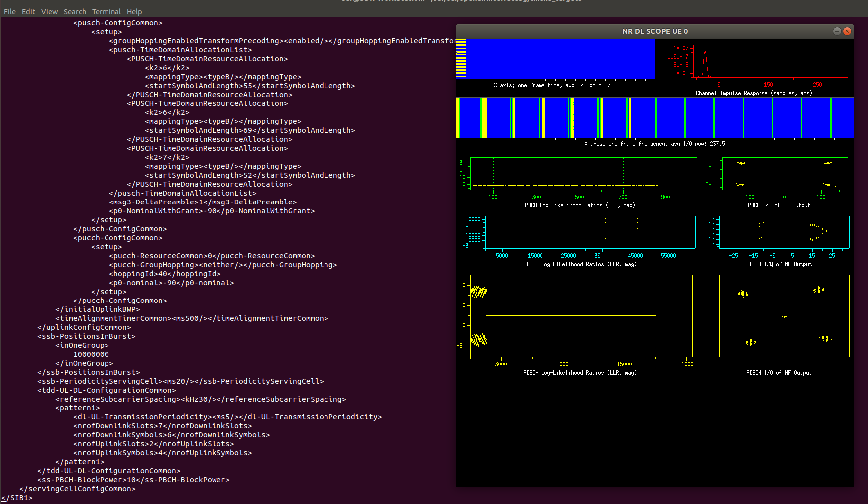Image resolution: width=868 pixels, height=504 pixels.
Task: Click the ss-PBCH-BlockPower line in terminal
Action: coord(133,480)
